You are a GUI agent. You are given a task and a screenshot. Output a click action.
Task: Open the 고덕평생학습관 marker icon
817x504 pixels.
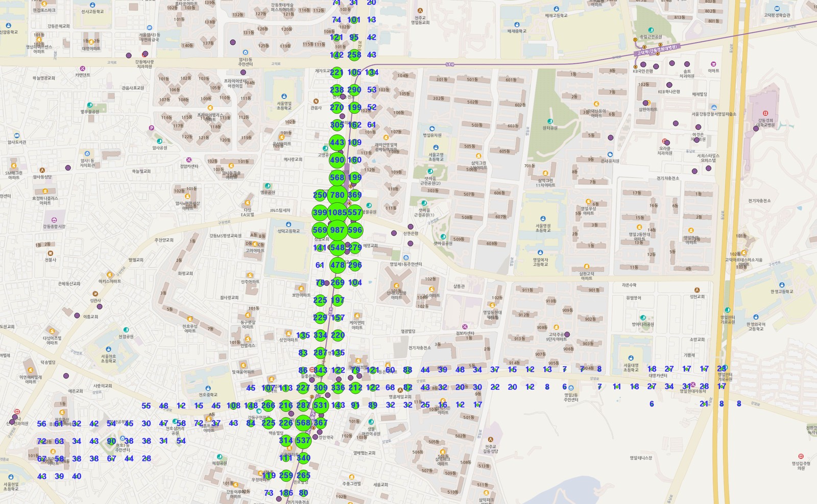click(777, 9)
